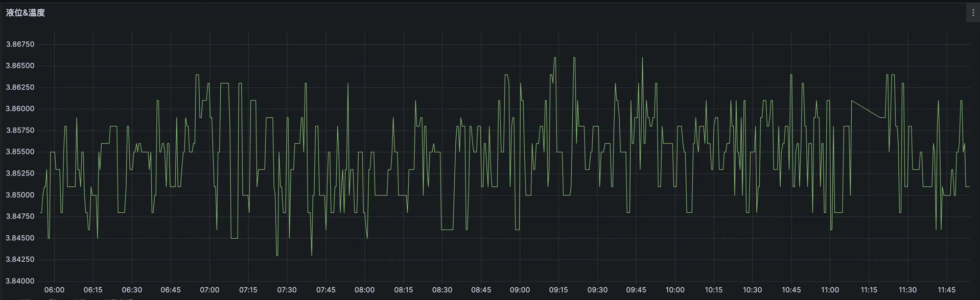Image resolution: width=980 pixels, height=300 pixels.
Task: Click the 3.84500 y-axis value
Action: 20,238
